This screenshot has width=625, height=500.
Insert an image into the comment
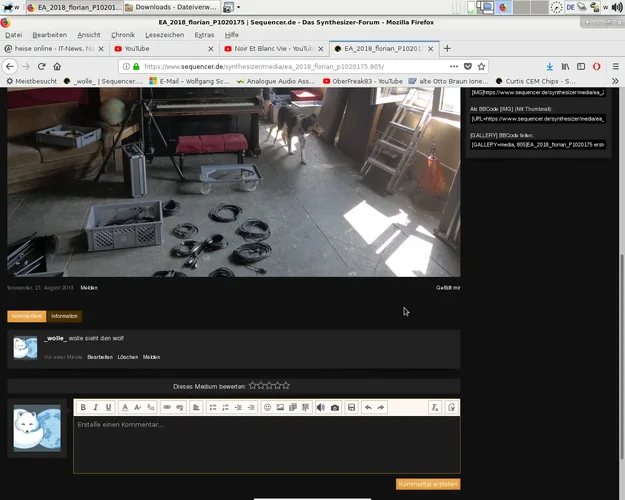(280, 407)
